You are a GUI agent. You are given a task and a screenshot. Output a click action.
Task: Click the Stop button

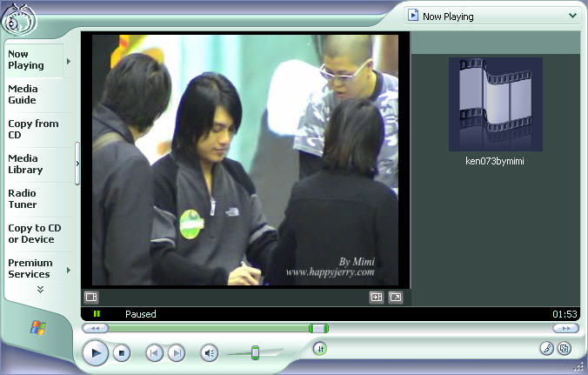tap(122, 353)
